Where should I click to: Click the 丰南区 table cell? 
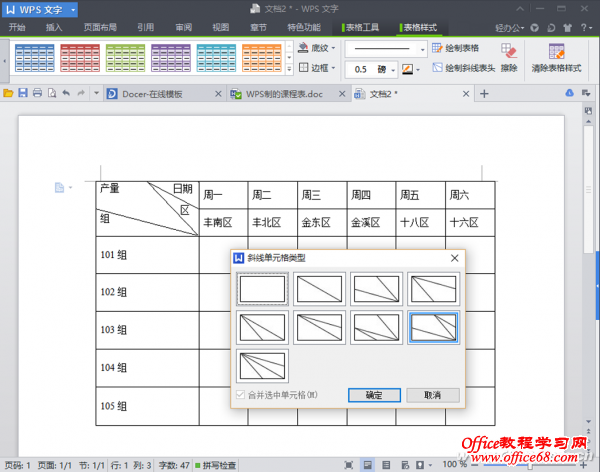pyautogui.click(x=223, y=223)
